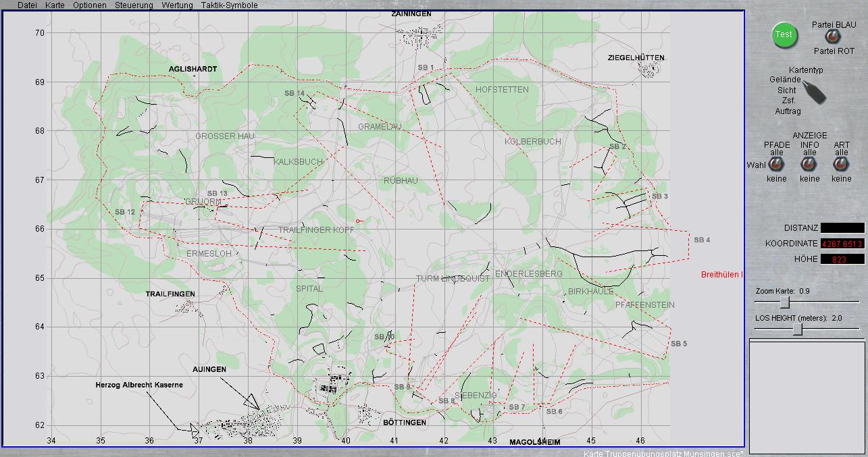The height and width of the screenshot is (457, 868).
Task: Open the Datei menu
Action: click(27, 5)
